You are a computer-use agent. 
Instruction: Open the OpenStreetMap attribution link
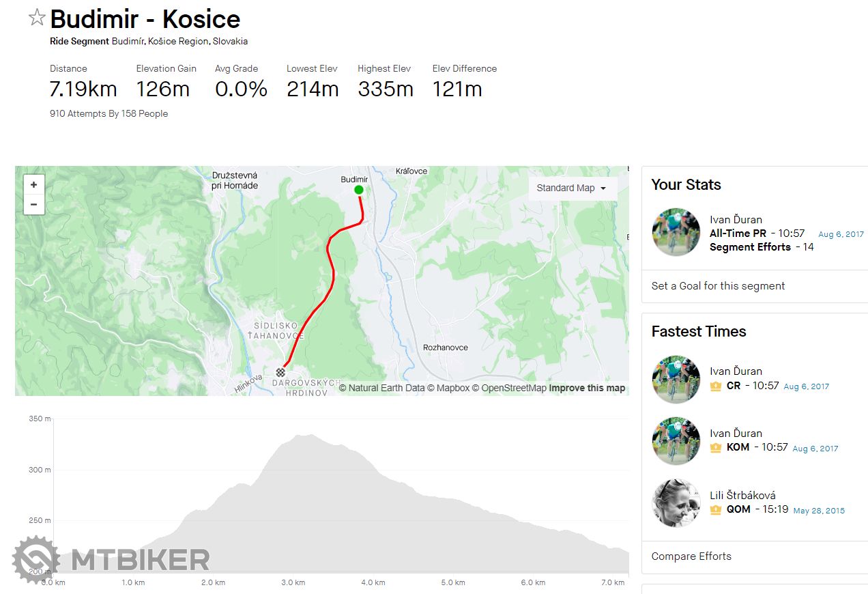point(514,388)
